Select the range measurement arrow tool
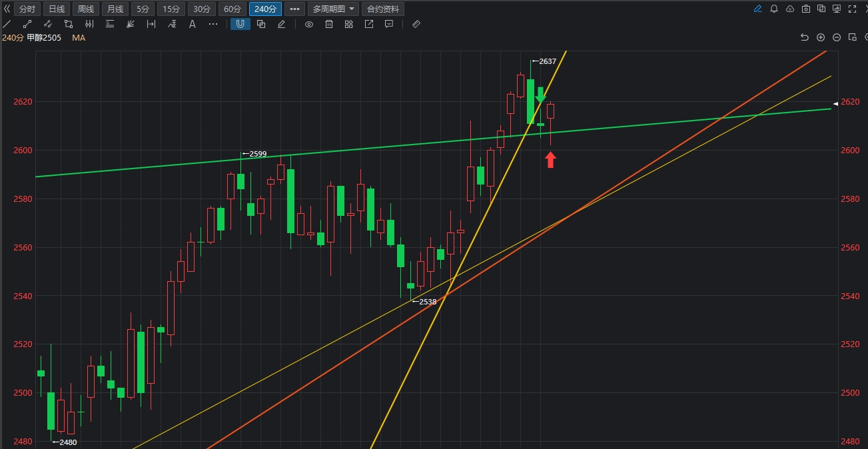The width and height of the screenshot is (868, 449). click(x=151, y=24)
